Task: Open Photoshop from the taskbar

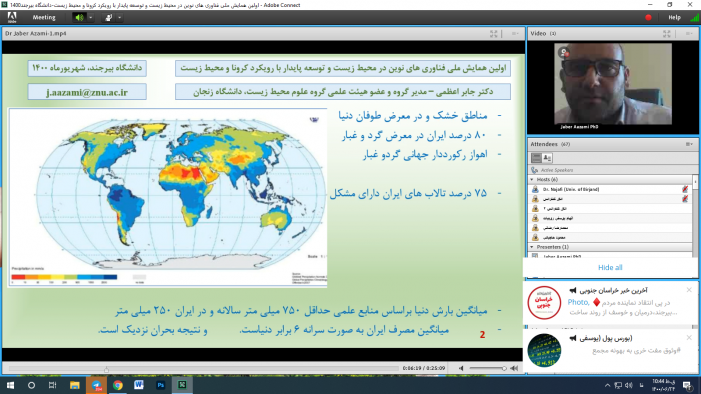Action: pyautogui.click(x=160, y=385)
